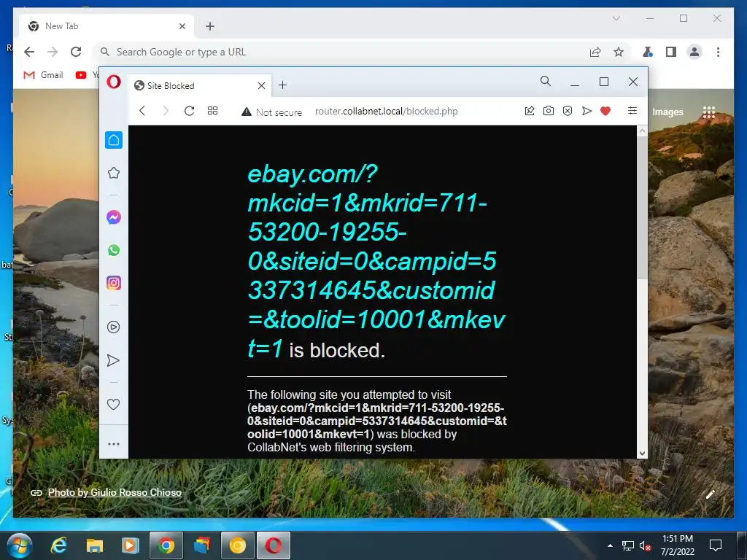747x560 pixels.
Task: Open Opera tab search magnifier
Action: pyautogui.click(x=546, y=82)
